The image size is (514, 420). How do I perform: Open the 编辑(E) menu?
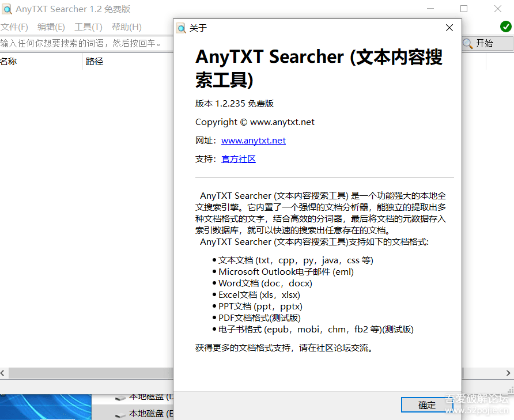[x=51, y=27]
